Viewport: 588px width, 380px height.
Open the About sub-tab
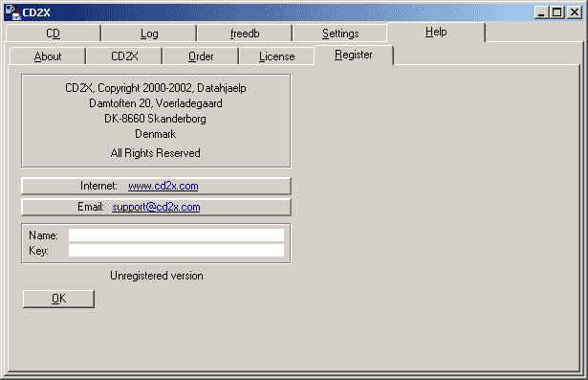[x=48, y=56]
